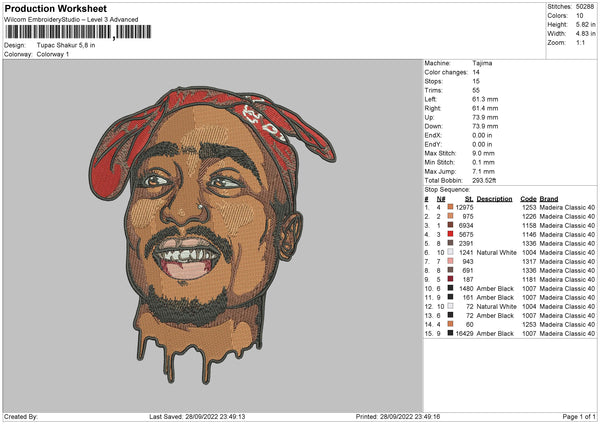Click the Max Jump value 7.1 mm
This screenshot has height=424, width=600.
484,171
